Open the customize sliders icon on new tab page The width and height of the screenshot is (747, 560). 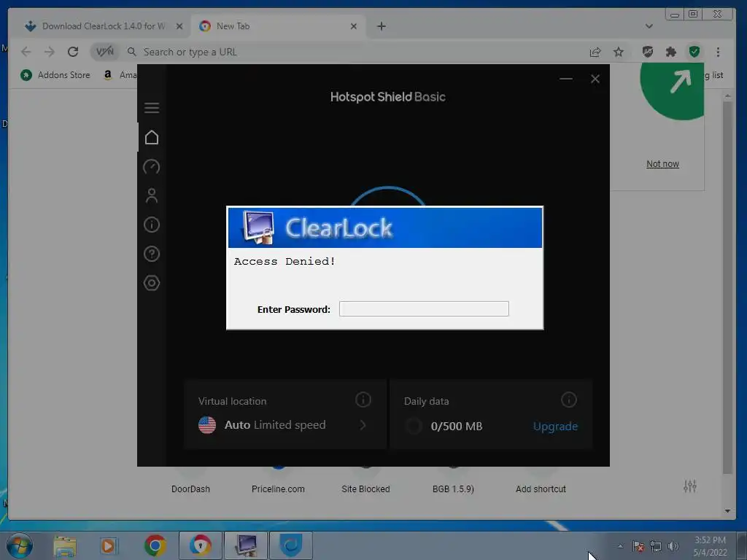pyautogui.click(x=690, y=486)
